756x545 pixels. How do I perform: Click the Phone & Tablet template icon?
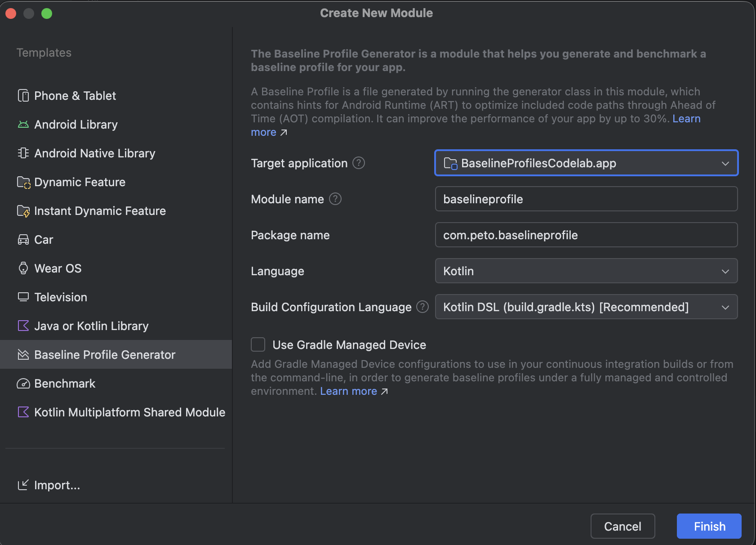23,96
